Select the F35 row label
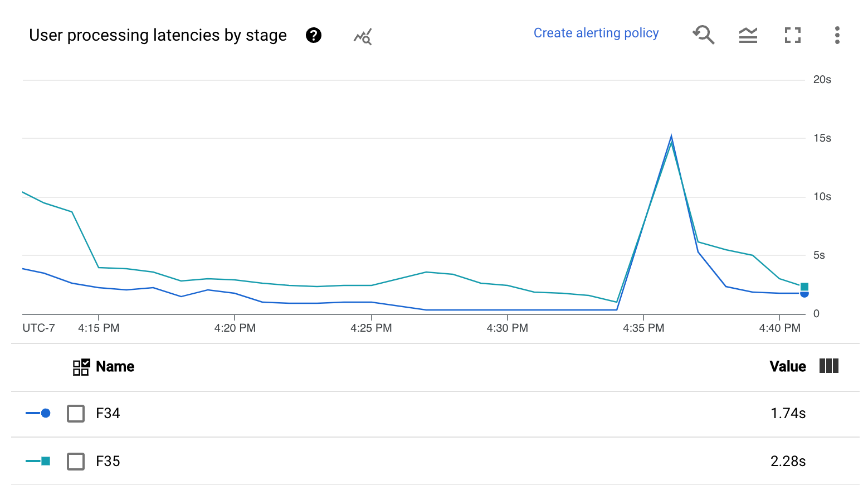868x485 pixels. click(108, 461)
